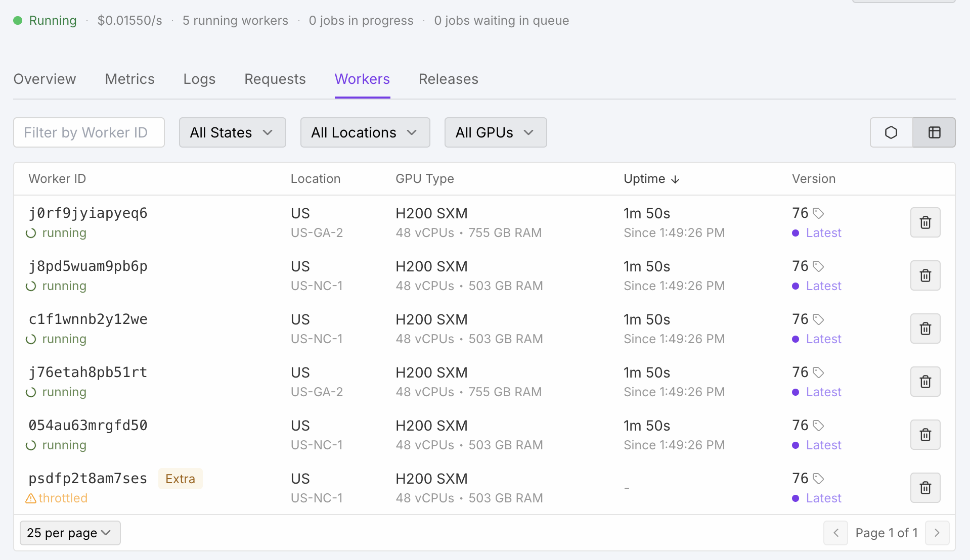970x560 pixels.
Task: Toggle Uptime column sort order
Action: tap(651, 179)
